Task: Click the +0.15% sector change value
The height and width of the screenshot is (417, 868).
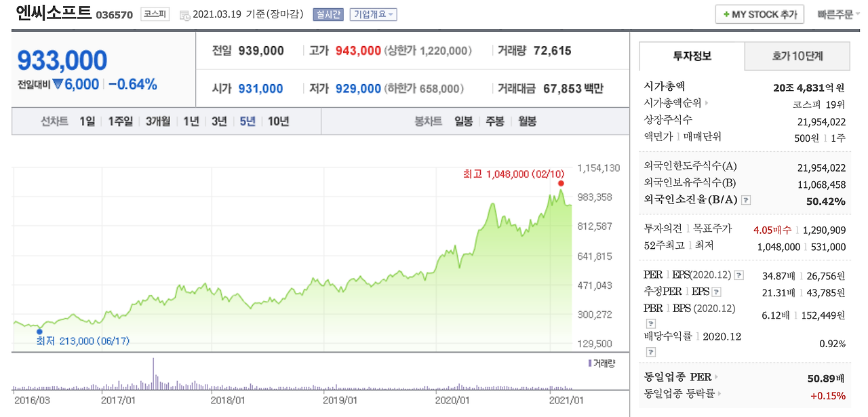Action: click(827, 395)
